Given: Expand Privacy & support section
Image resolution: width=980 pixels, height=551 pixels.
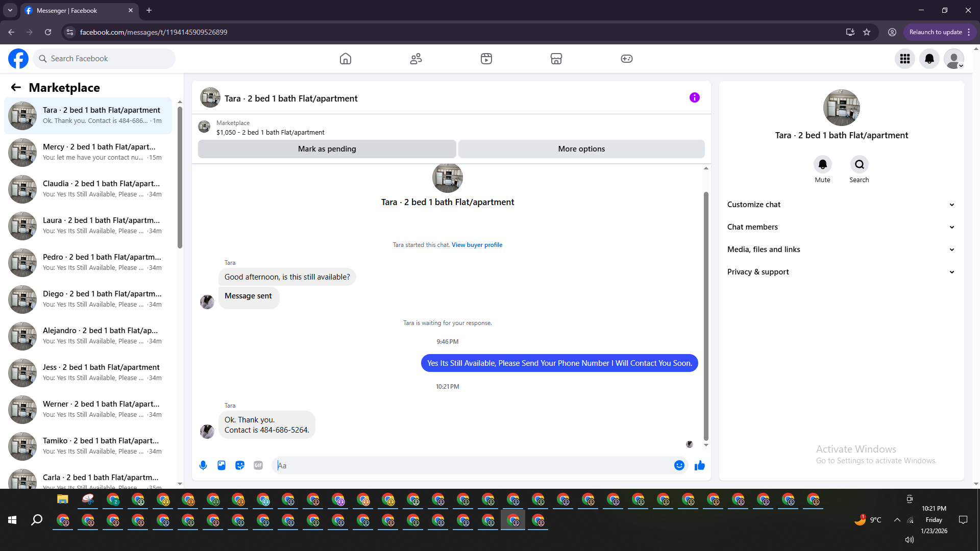Looking at the screenshot, I should pyautogui.click(x=841, y=272).
